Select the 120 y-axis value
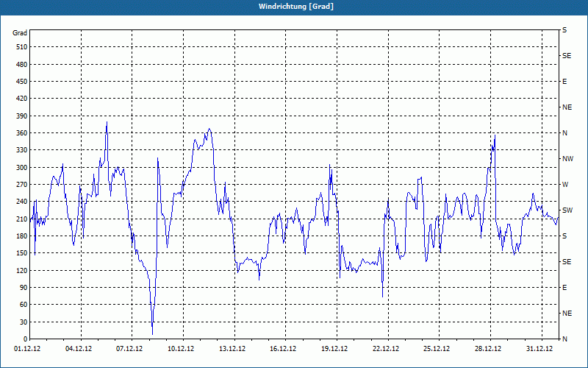This screenshot has height=368, width=588. point(22,270)
